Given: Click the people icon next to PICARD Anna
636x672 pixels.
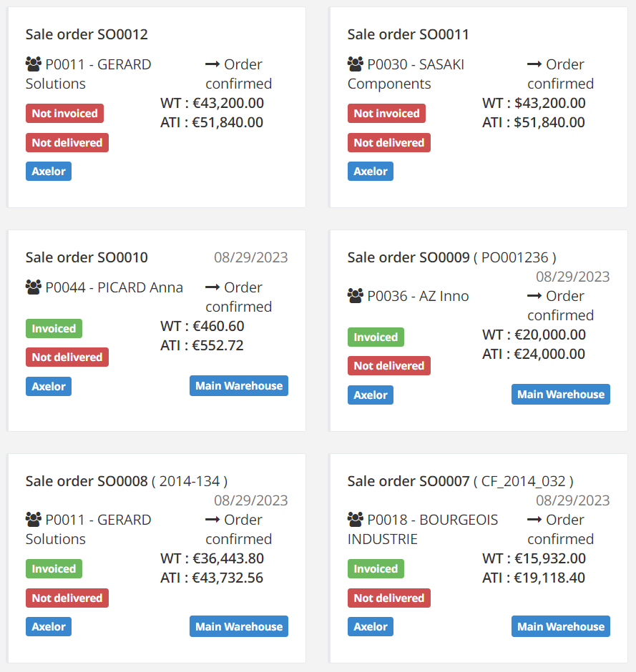Looking at the screenshot, I should pos(34,287).
